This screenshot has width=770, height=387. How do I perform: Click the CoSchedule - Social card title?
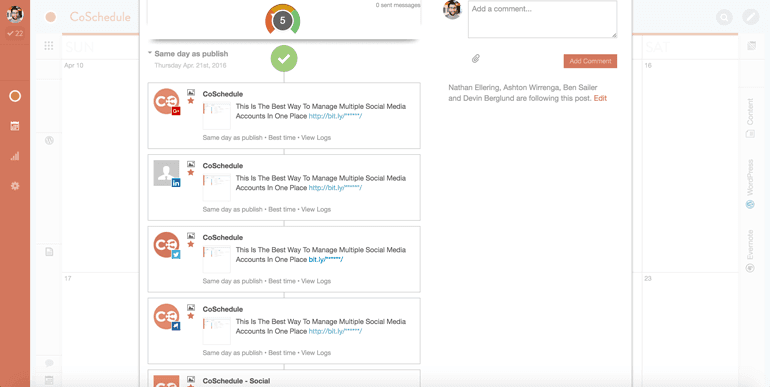(236, 381)
